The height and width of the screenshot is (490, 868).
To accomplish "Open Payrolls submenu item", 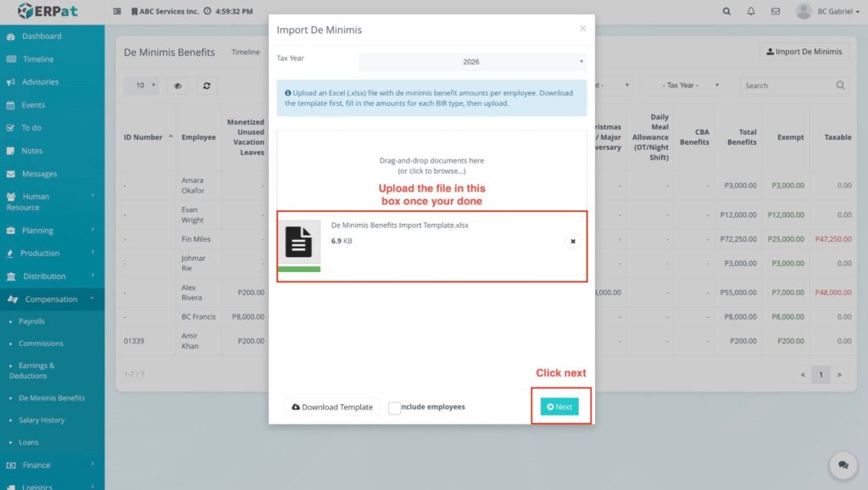I will click(31, 321).
